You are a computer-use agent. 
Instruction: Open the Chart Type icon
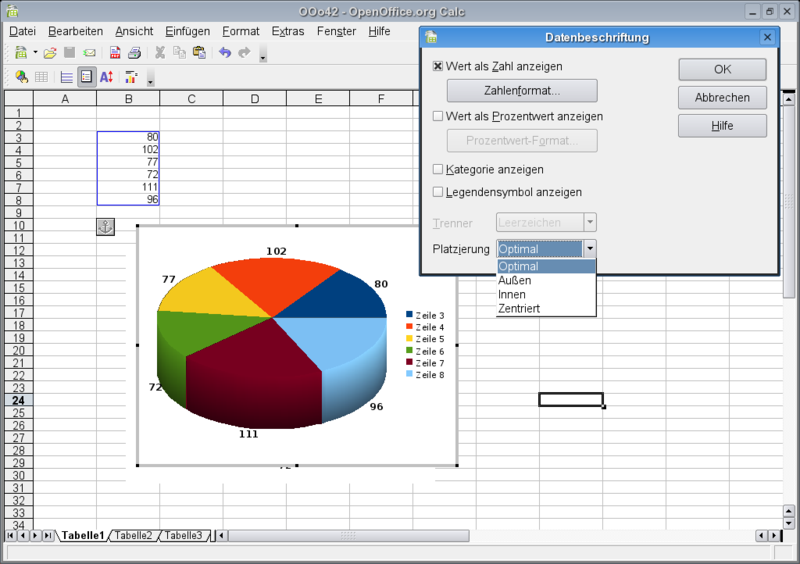[x=21, y=77]
